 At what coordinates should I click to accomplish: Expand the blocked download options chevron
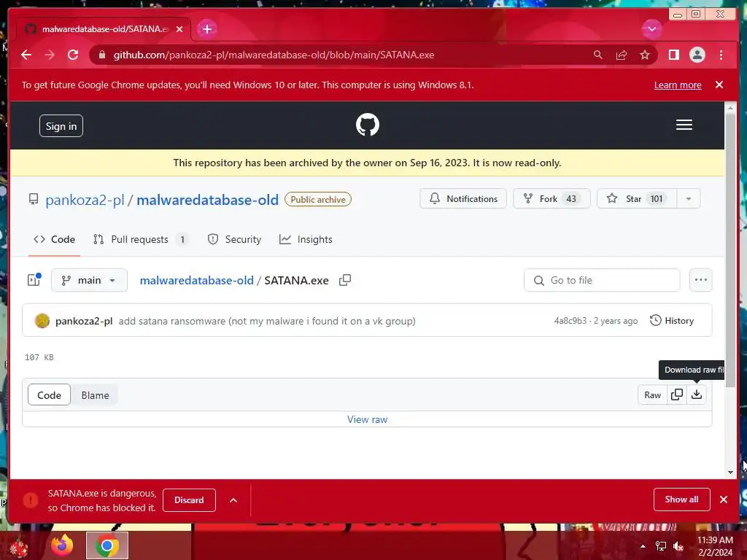pyautogui.click(x=233, y=500)
